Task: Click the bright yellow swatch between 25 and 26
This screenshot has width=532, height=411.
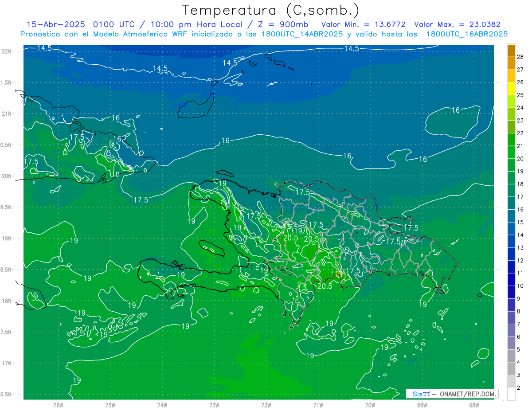Action: pyautogui.click(x=512, y=88)
